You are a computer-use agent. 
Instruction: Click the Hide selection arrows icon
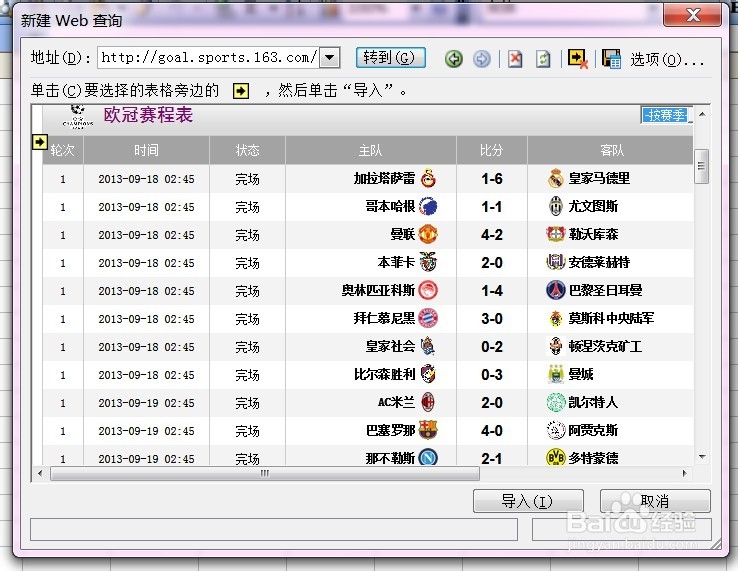pyautogui.click(x=578, y=58)
